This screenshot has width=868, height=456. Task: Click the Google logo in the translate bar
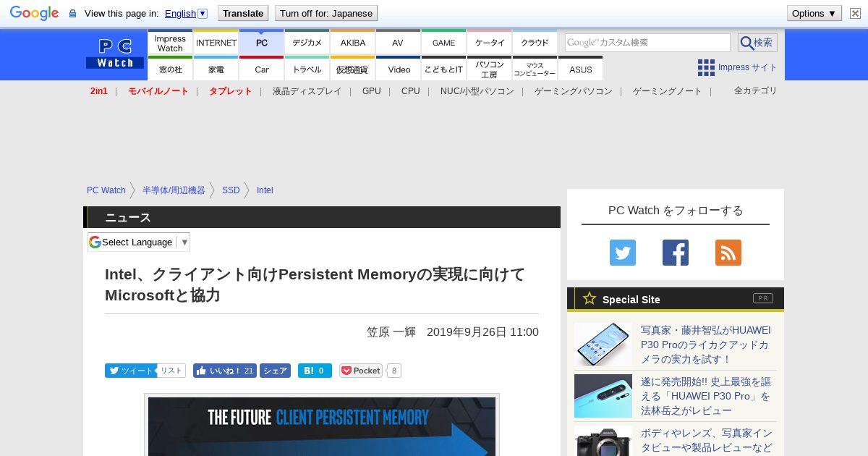coord(34,13)
